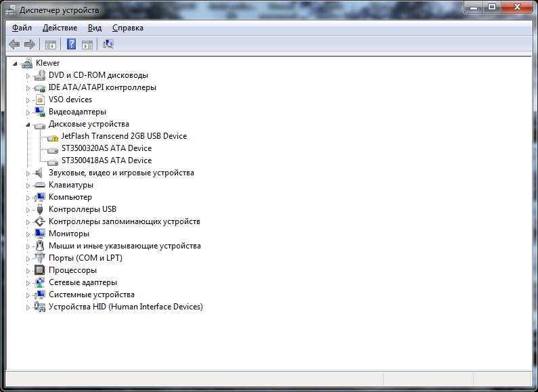Expand the Процессоры node
The height and width of the screenshot is (392, 538).
pyautogui.click(x=28, y=271)
